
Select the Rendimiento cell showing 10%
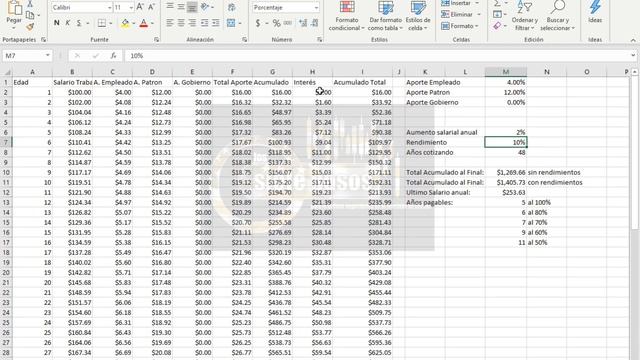point(506,142)
